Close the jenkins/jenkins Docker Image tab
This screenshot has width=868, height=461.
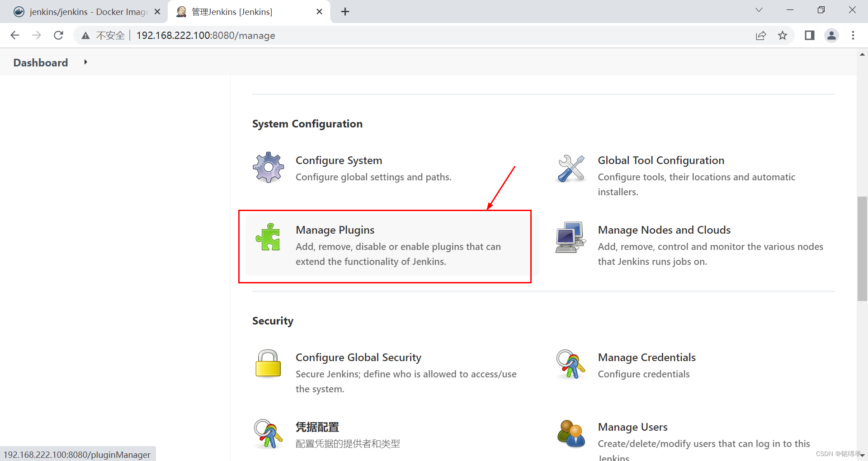(x=157, y=12)
